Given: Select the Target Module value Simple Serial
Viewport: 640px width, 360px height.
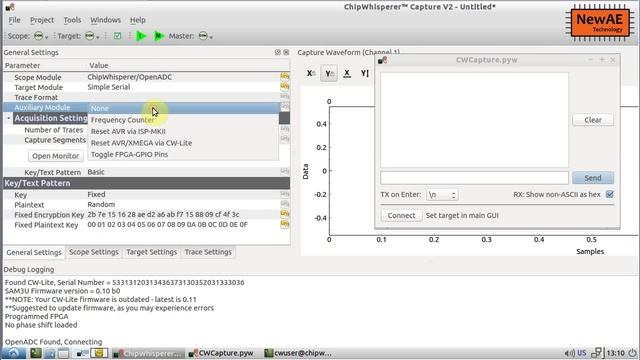Looking at the screenshot, I should [109, 87].
